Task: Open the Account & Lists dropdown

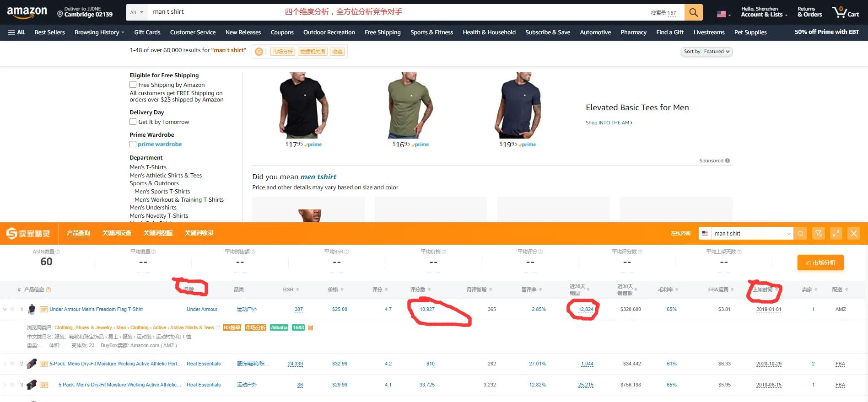Action: [x=764, y=12]
